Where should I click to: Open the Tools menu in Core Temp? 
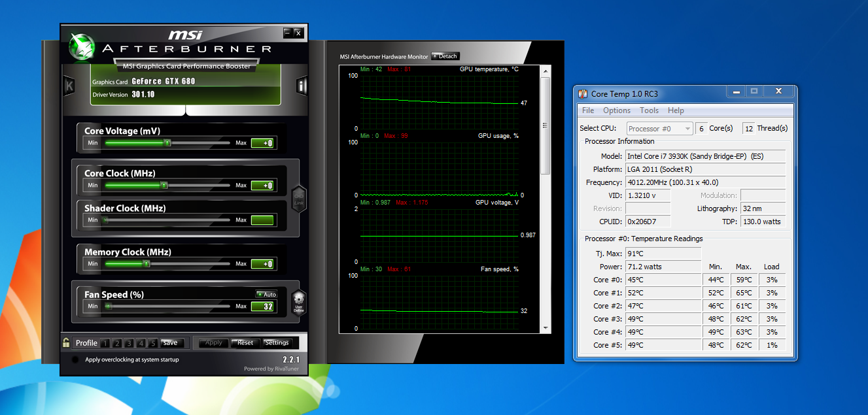coord(649,110)
